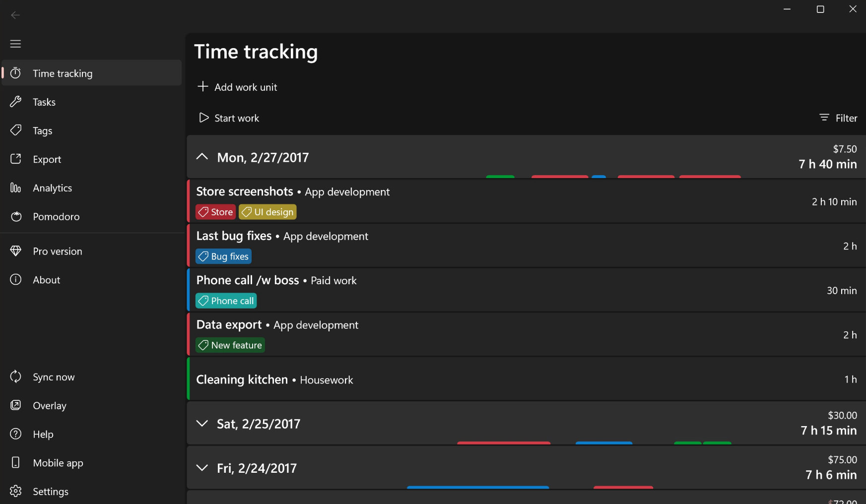
Task: Click the Pro version diamond icon
Action: pos(16,251)
